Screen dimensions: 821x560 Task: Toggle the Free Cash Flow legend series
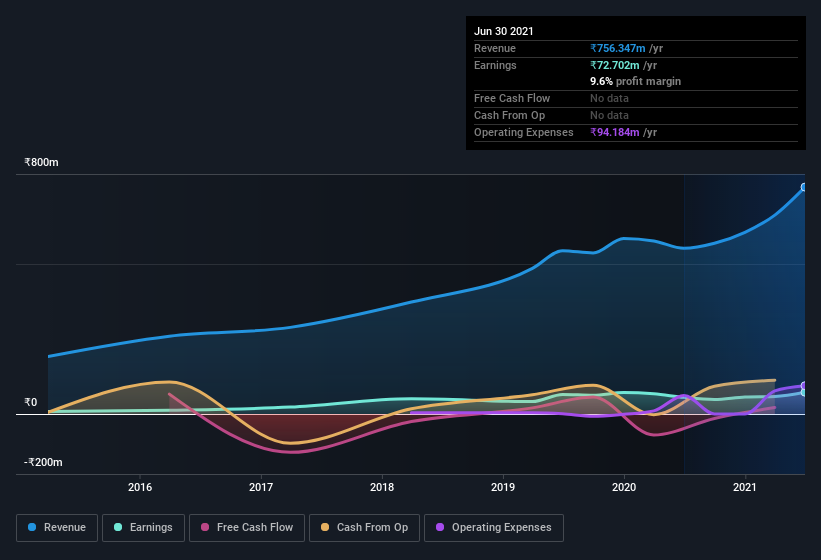247,528
